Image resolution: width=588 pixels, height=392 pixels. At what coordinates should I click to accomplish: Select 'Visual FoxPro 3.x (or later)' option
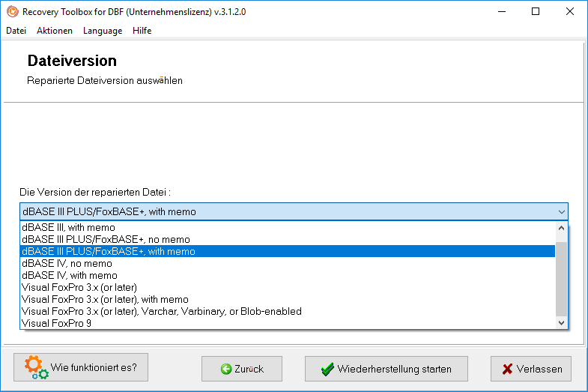(287, 287)
